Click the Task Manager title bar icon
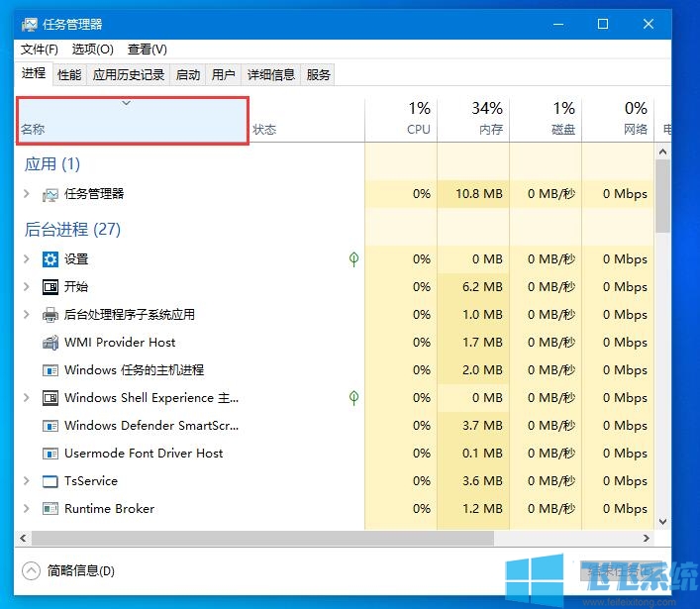700x609 pixels. tap(30, 24)
